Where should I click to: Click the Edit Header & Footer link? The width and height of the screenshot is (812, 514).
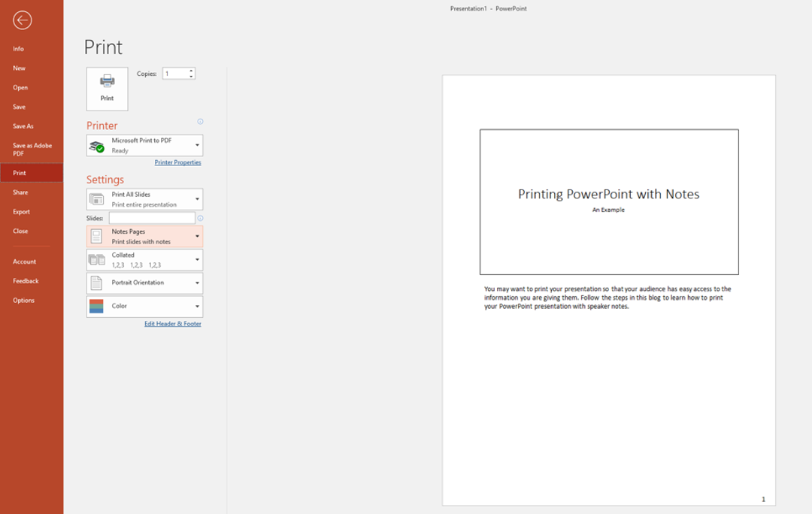(172, 323)
